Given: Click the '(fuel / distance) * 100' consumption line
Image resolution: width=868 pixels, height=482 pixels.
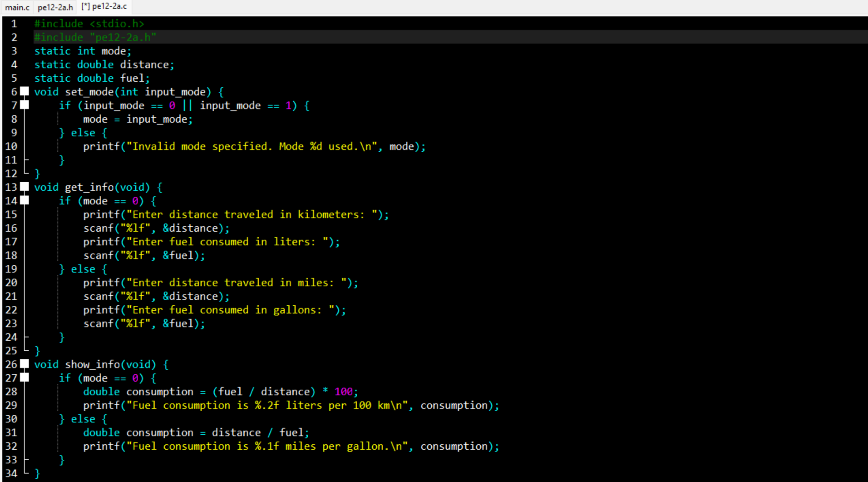Looking at the screenshot, I should point(221,392).
